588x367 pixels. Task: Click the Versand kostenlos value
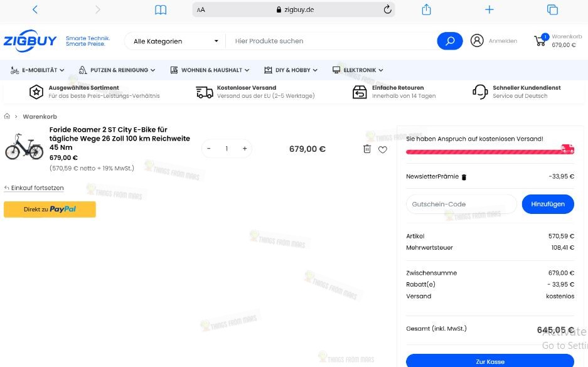560,296
